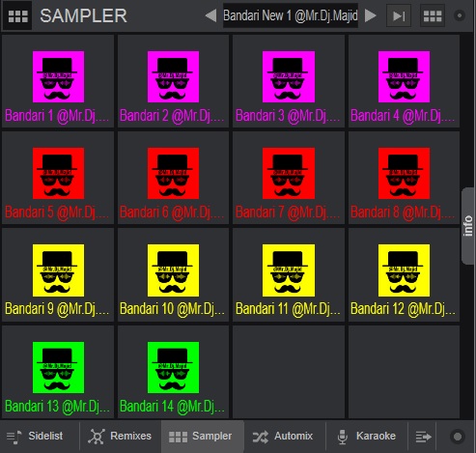The width and height of the screenshot is (476, 453).
Task: Click the sampler grid icon beside SAMPLER title
Action: point(17,15)
